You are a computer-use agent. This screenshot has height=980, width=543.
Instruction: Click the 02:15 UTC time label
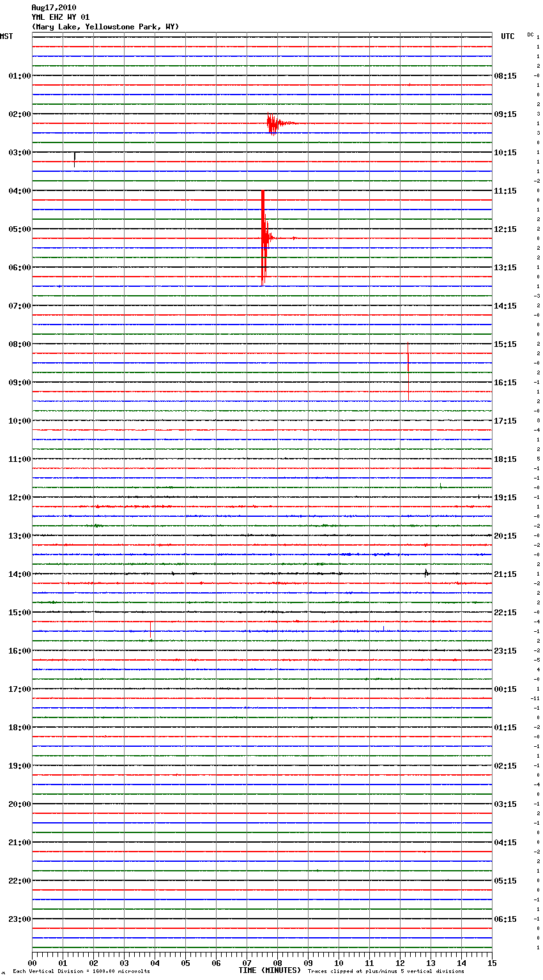[x=505, y=766]
